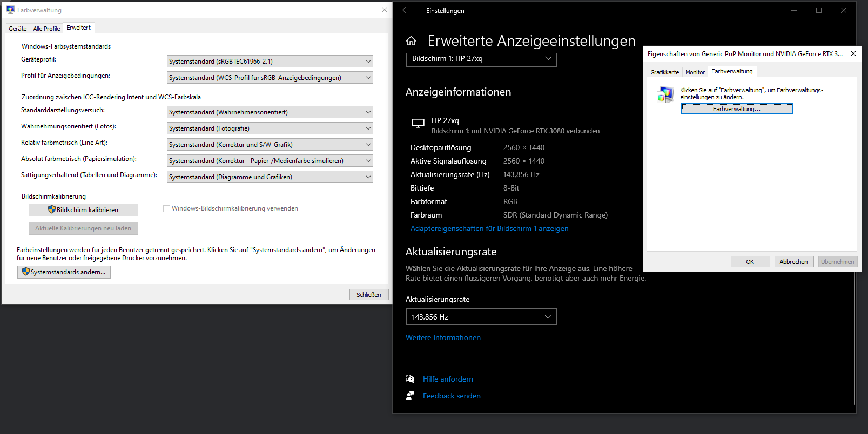Toggle Windows-Bildschirmkalibrierung verwenden checkbox
This screenshot has width=868, height=434.
pos(166,208)
